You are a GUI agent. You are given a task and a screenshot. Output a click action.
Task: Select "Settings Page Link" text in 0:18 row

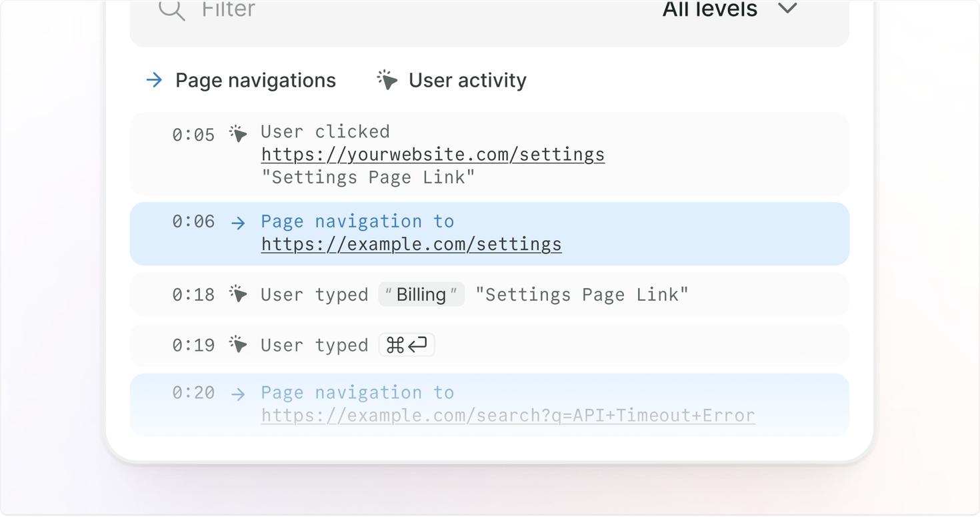coord(581,295)
